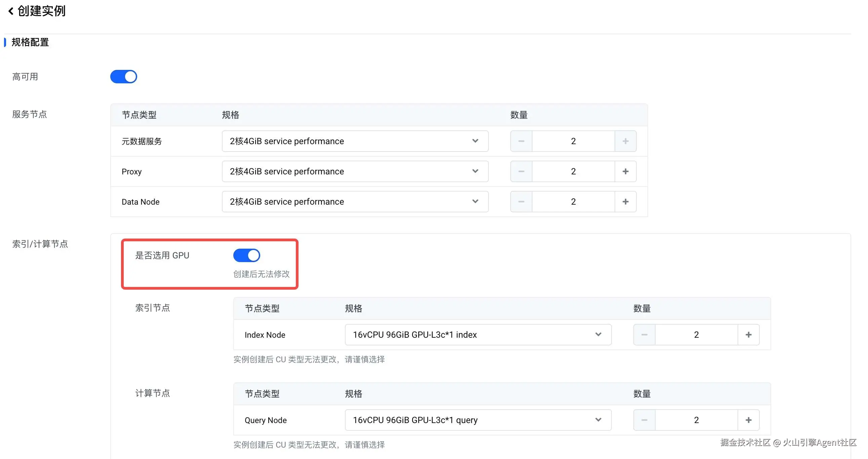Open the Proxy spec dropdown
Screen dimensions: 868x459
tap(355, 171)
